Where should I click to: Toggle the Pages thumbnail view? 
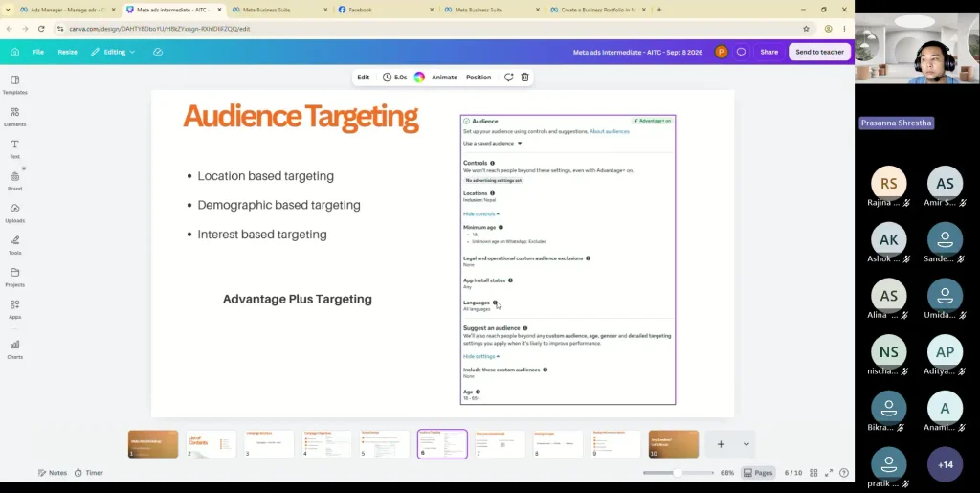tap(758, 473)
